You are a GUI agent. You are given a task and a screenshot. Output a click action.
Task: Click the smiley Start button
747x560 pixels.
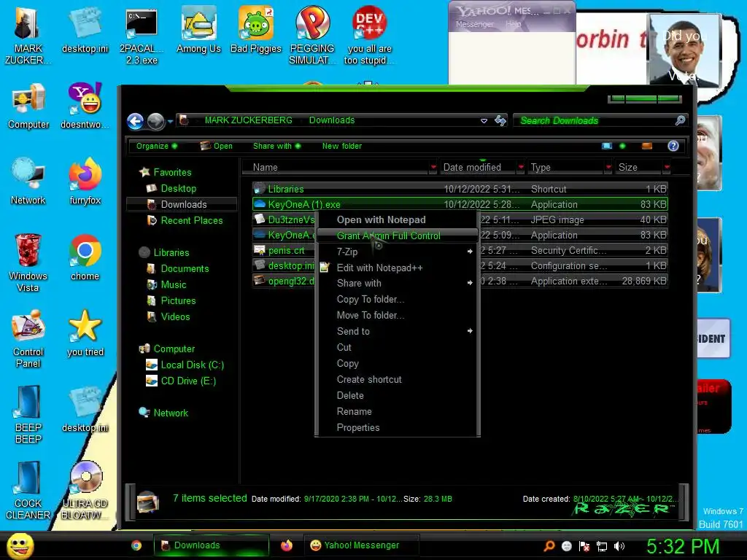(20, 545)
